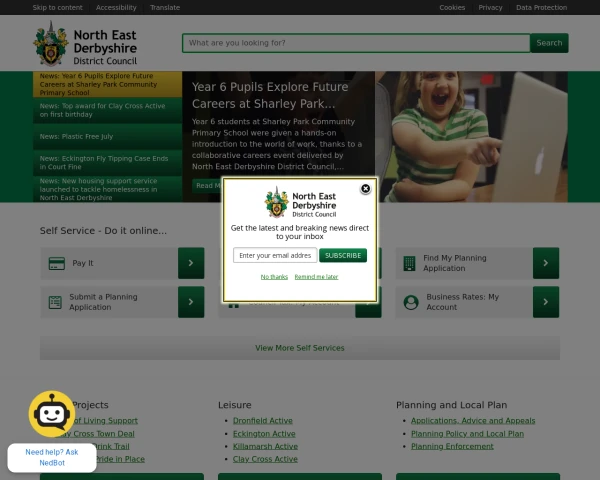Click the green Search button
Image resolution: width=600 pixels, height=480 pixels.
click(x=549, y=43)
